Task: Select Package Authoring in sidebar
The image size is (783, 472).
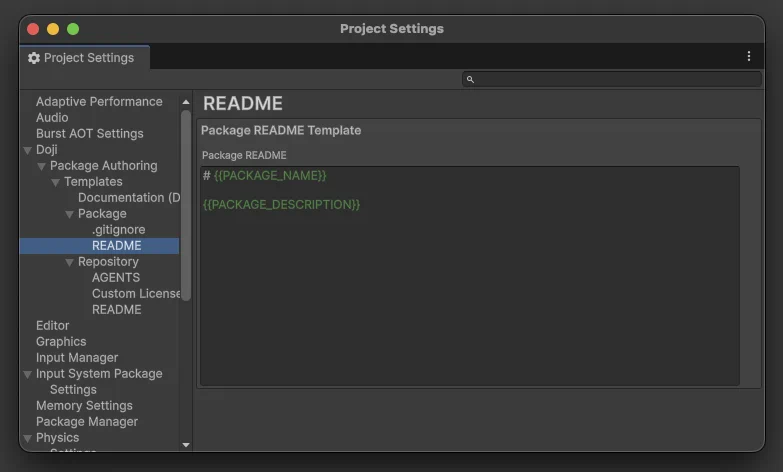Action: [x=103, y=165]
